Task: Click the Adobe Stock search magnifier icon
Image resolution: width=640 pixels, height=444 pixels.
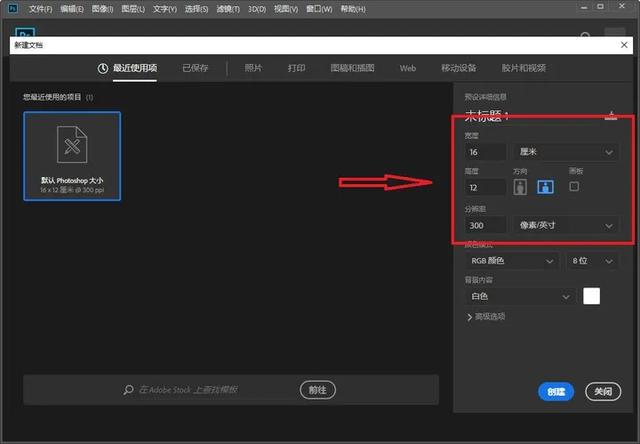Action: 128,390
